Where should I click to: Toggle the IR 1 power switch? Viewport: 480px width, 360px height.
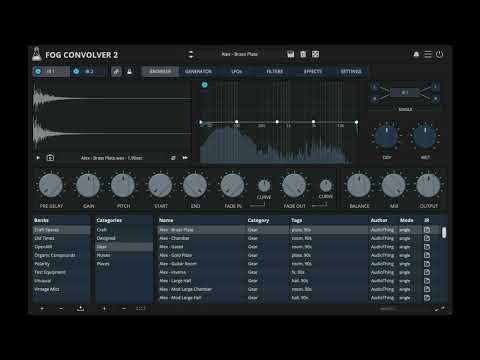(x=38, y=71)
